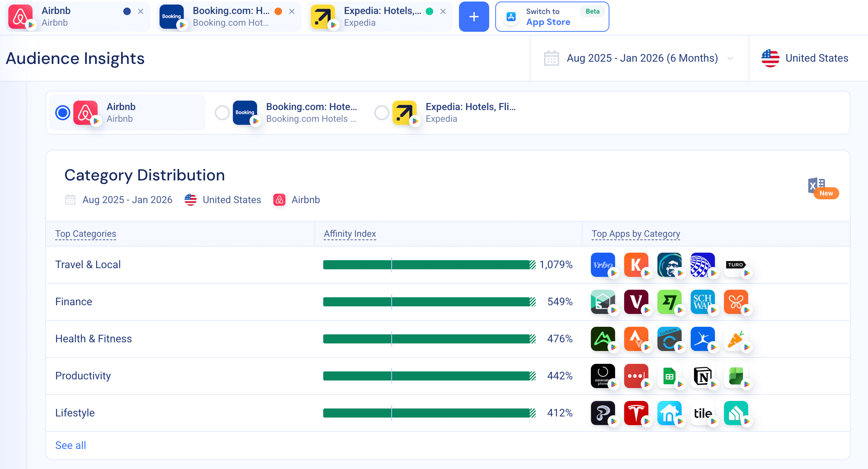Click Top Apps by Category column header
The height and width of the screenshot is (469, 868).
coord(636,234)
